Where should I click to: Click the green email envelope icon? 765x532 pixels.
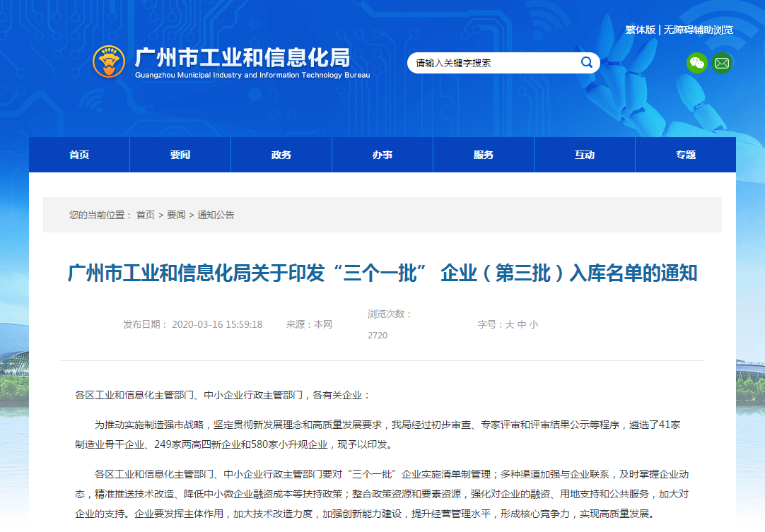pos(722,63)
